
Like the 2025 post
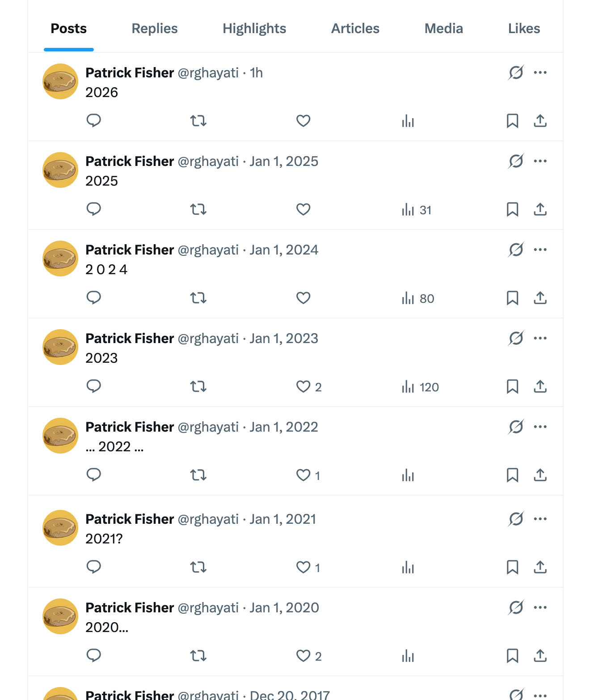[x=303, y=209]
